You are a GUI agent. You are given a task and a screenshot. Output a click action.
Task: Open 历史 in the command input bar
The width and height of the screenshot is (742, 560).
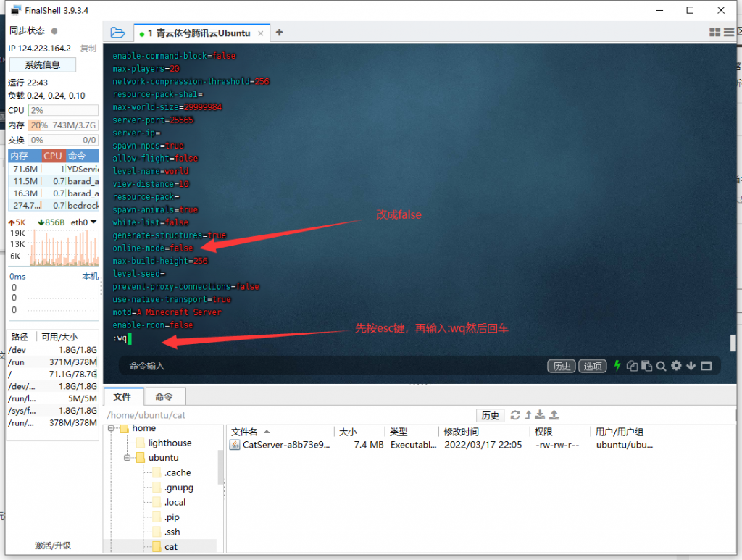click(x=562, y=366)
